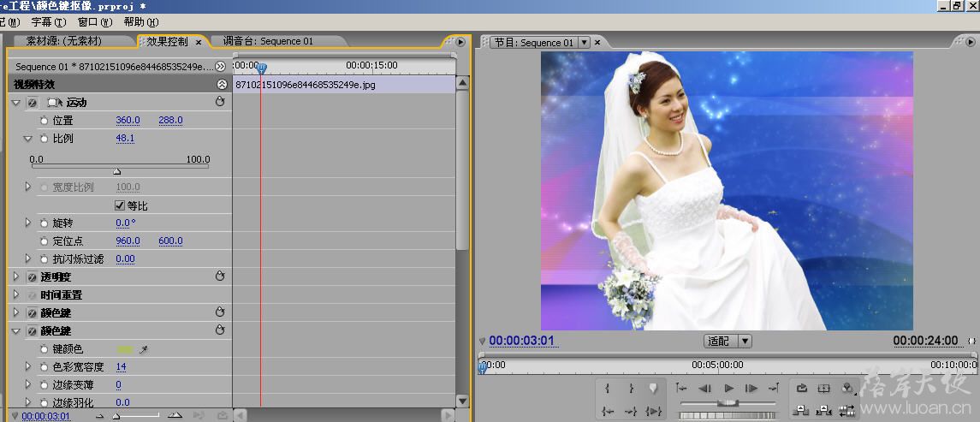Play In to Out button

point(654,411)
